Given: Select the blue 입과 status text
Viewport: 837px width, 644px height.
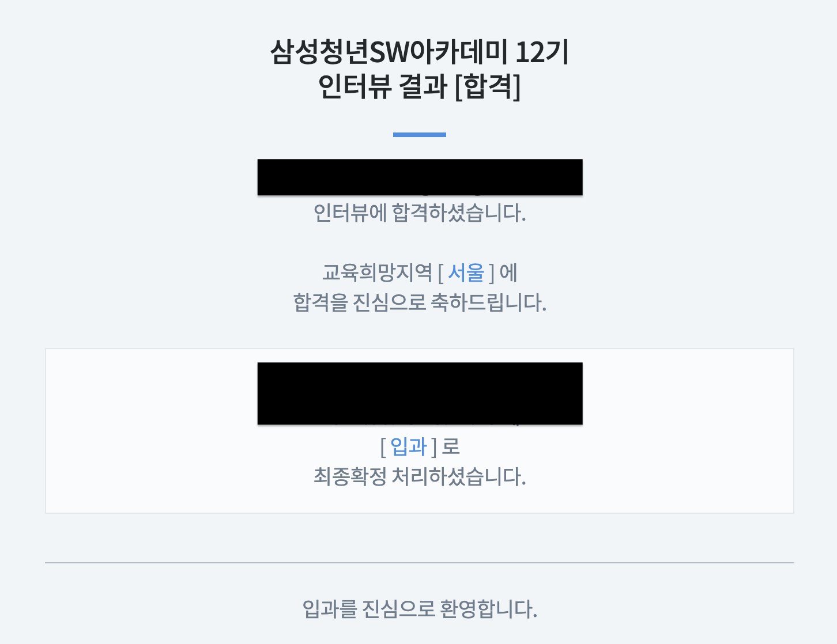Looking at the screenshot, I should tap(409, 446).
